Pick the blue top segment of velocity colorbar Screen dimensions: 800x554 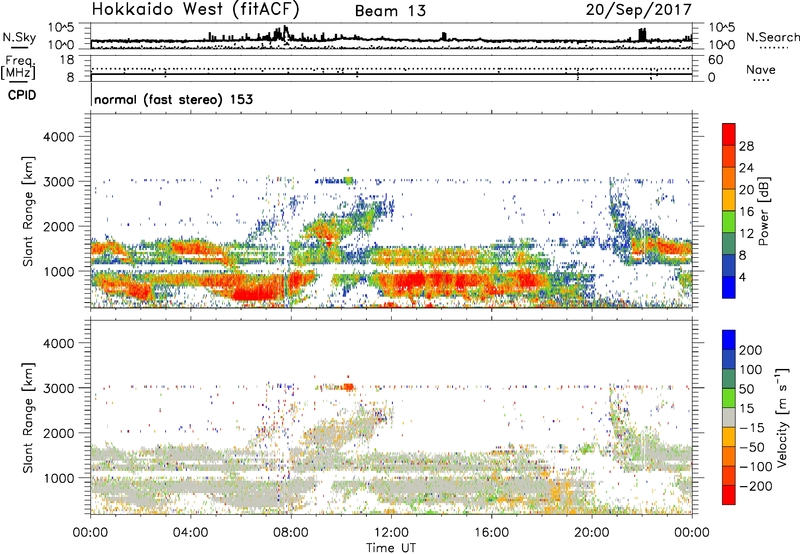click(x=729, y=340)
